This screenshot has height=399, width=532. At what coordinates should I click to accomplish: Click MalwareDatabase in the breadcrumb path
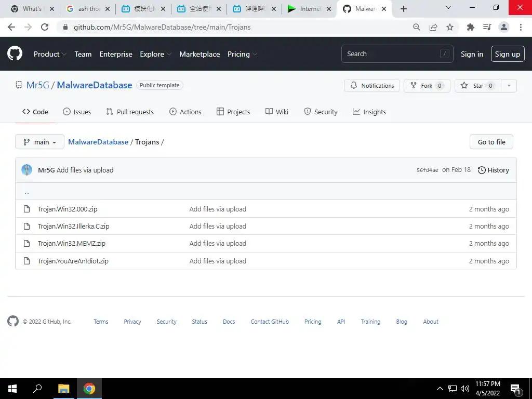click(x=98, y=142)
